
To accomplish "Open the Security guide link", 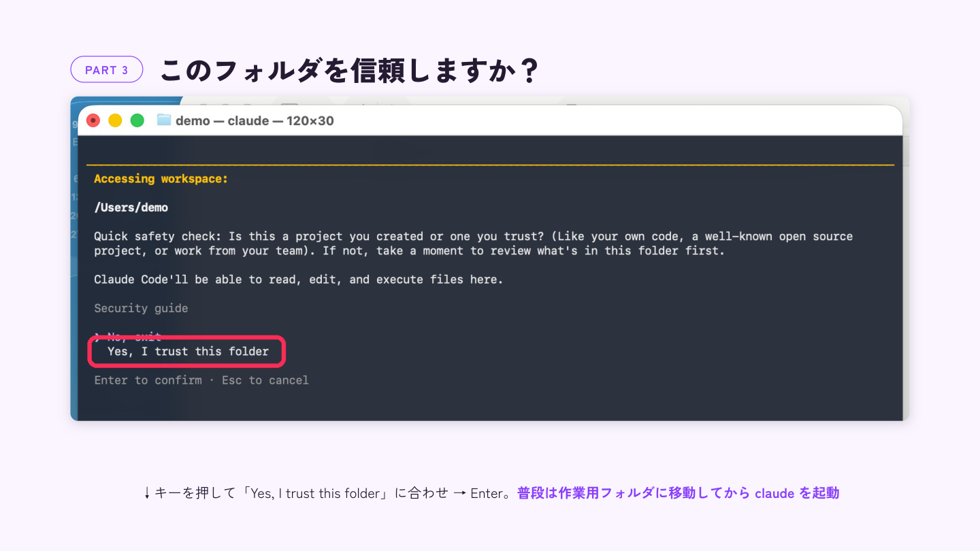I will [141, 308].
